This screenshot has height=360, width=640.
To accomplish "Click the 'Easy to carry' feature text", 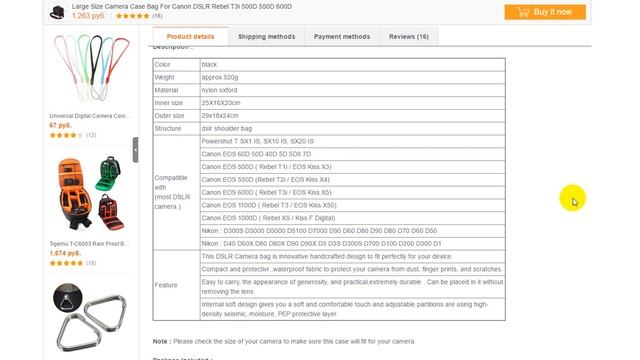I will (353, 287).
